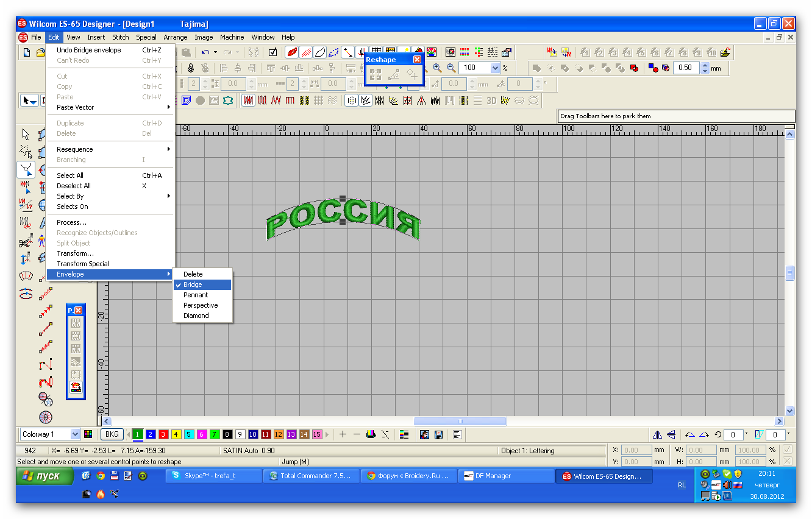This screenshot has width=812, height=519.
Task: Open the Stitch menu
Action: pos(121,37)
